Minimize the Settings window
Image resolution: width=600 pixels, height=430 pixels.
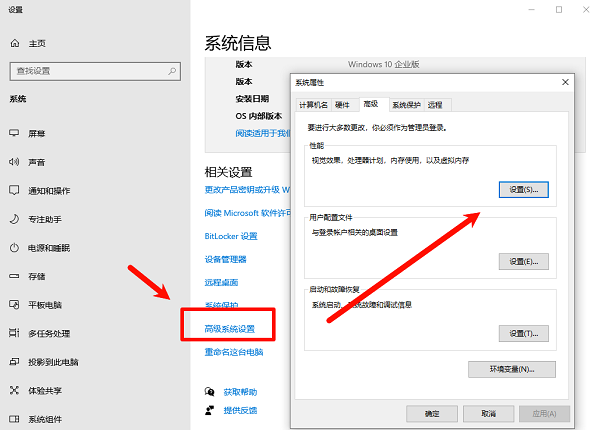[532, 10]
